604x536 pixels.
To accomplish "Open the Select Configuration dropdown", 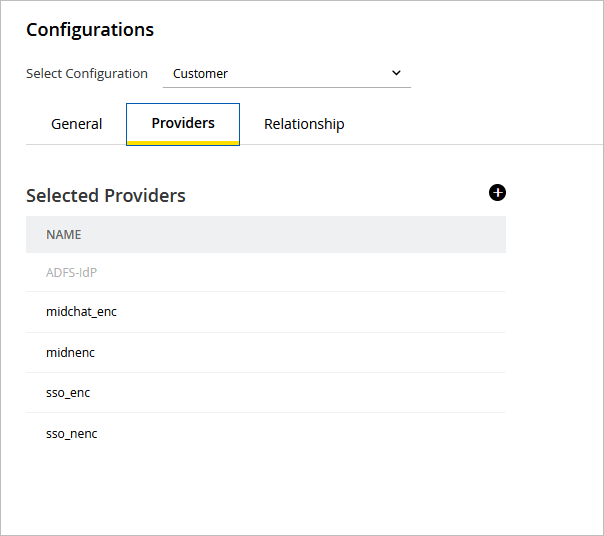I will click(x=287, y=73).
